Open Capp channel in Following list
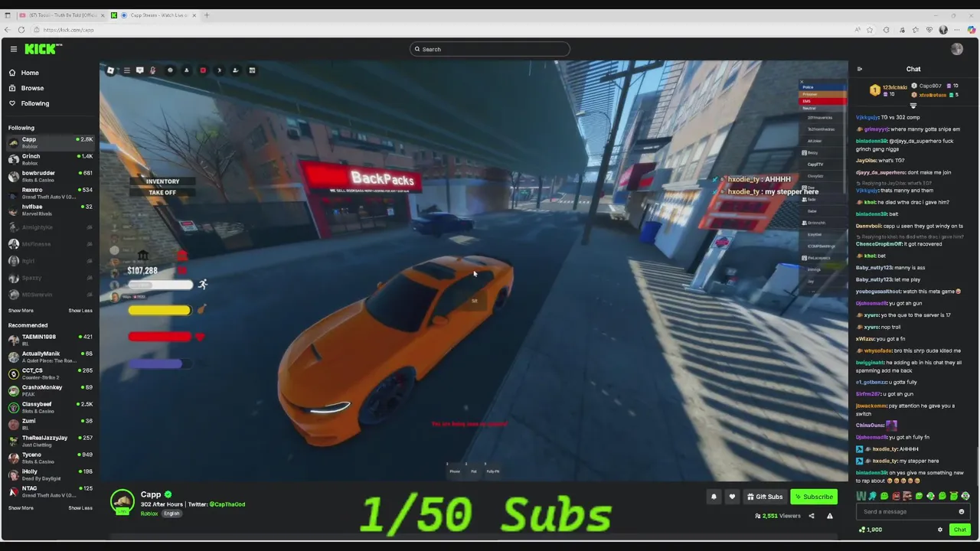980x551 pixels. (x=50, y=143)
